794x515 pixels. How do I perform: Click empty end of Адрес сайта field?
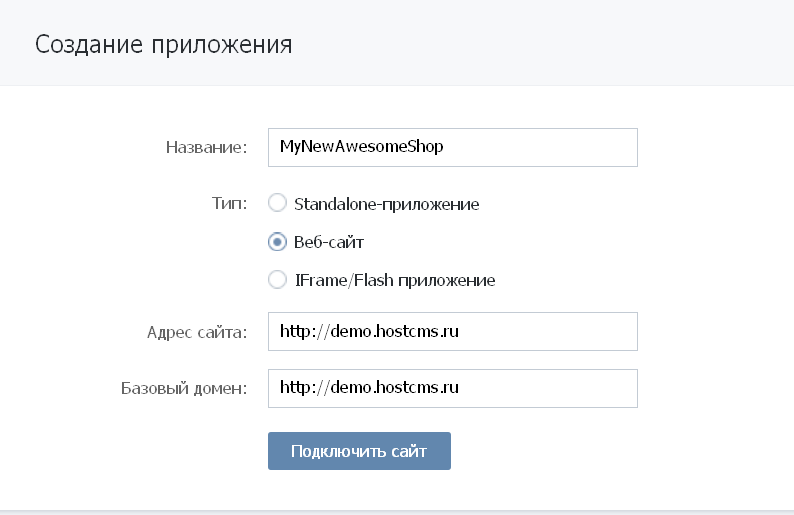(x=580, y=332)
